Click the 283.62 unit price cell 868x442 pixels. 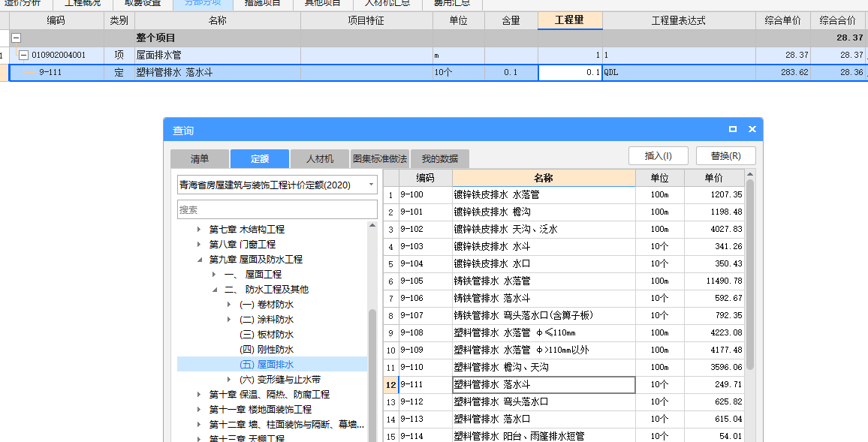(x=782, y=73)
